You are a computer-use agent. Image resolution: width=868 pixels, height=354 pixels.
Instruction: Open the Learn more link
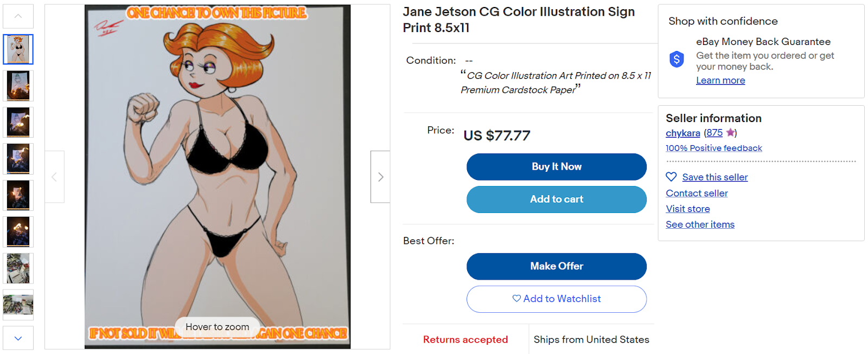[720, 80]
